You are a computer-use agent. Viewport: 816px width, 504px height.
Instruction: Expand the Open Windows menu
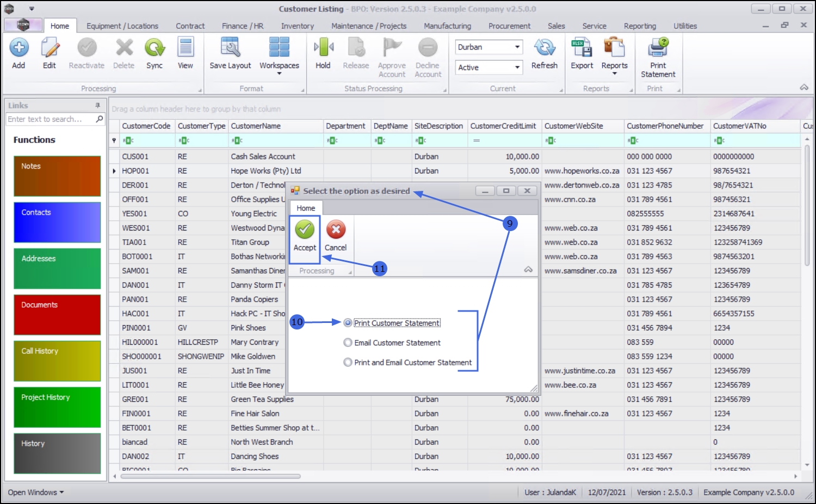click(x=36, y=492)
